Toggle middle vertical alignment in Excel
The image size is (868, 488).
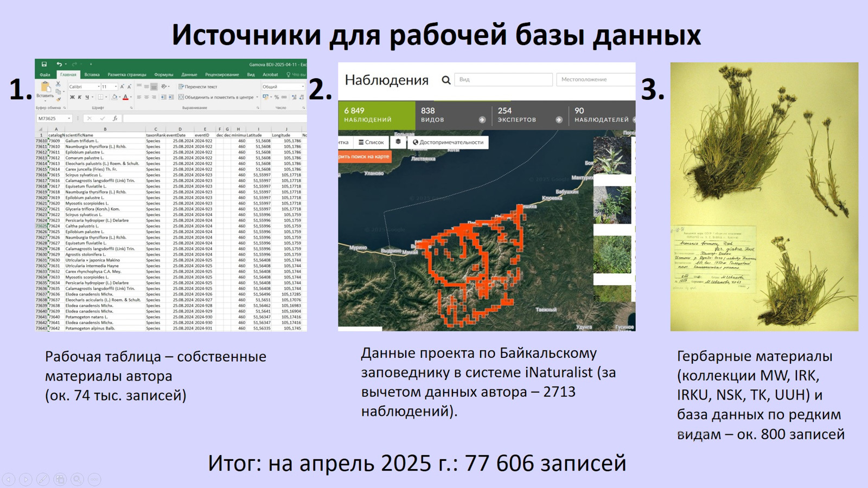tap(146, 87)
